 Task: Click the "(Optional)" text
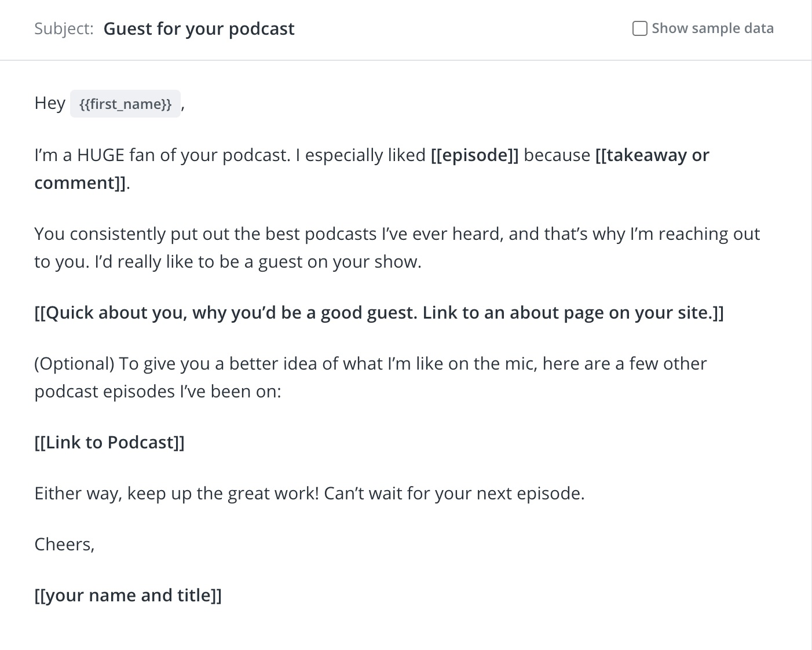(x=74, y=364)
